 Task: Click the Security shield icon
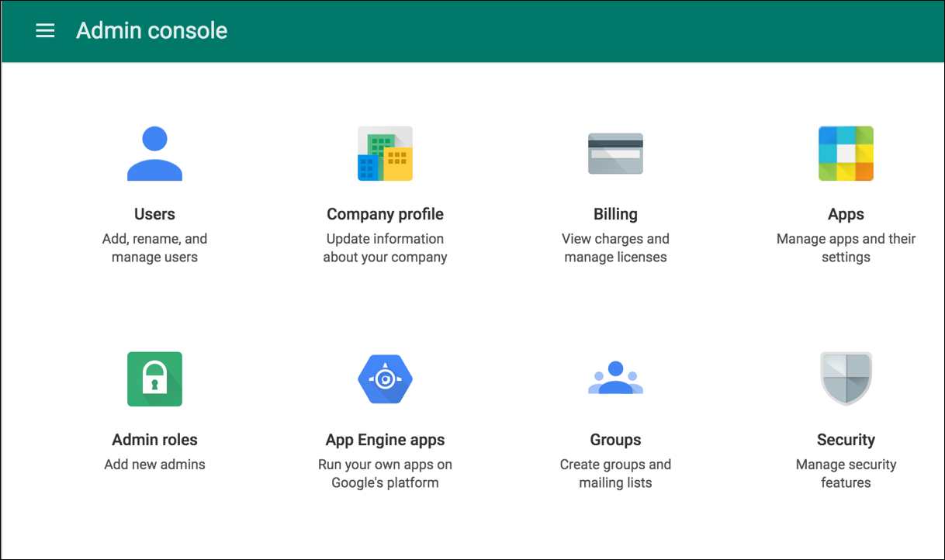tap(846, 379)
